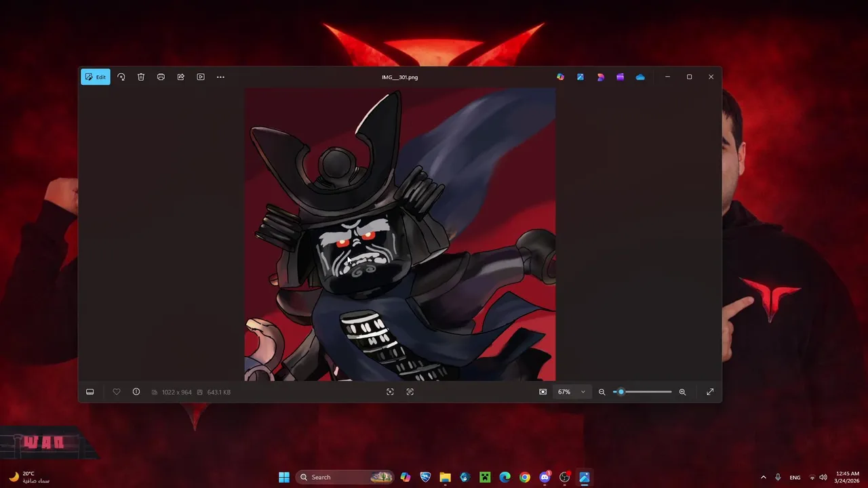Image resolution: width=868 pixels, height=488 pixels.
Task: Open the Edit image button
Action: (x=96, y=77)
